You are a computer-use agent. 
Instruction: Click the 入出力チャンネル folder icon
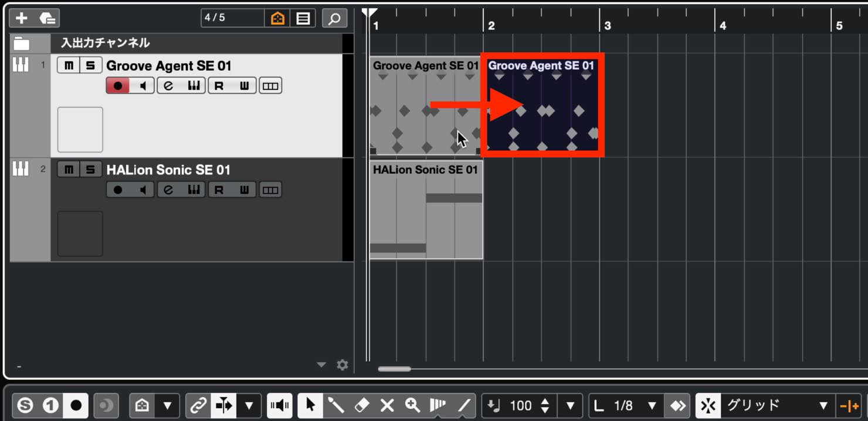[22, 43]
